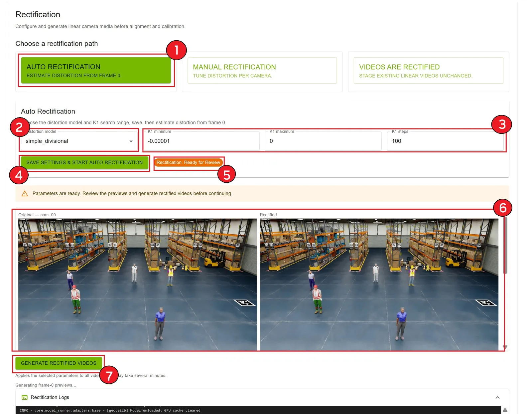
Task: Open the Distortion model dropdown
Action: pyautogui.click(x=79, y=141)
